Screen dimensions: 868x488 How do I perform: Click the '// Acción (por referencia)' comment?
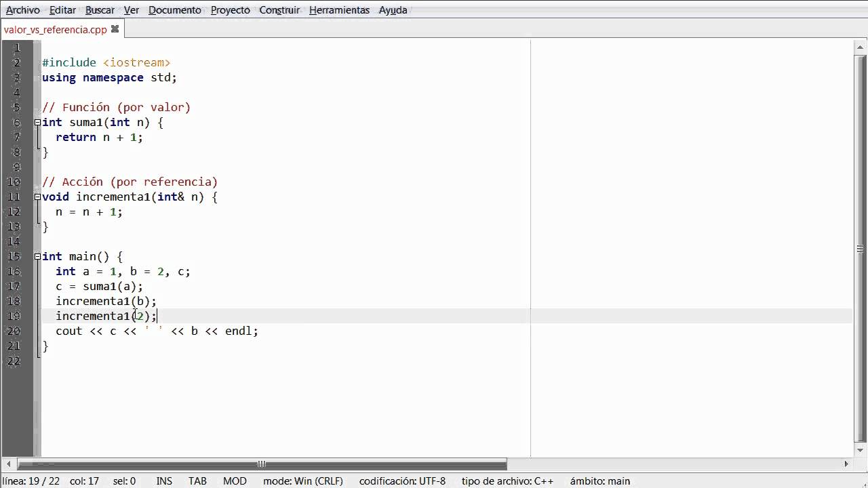click(130, 182)
